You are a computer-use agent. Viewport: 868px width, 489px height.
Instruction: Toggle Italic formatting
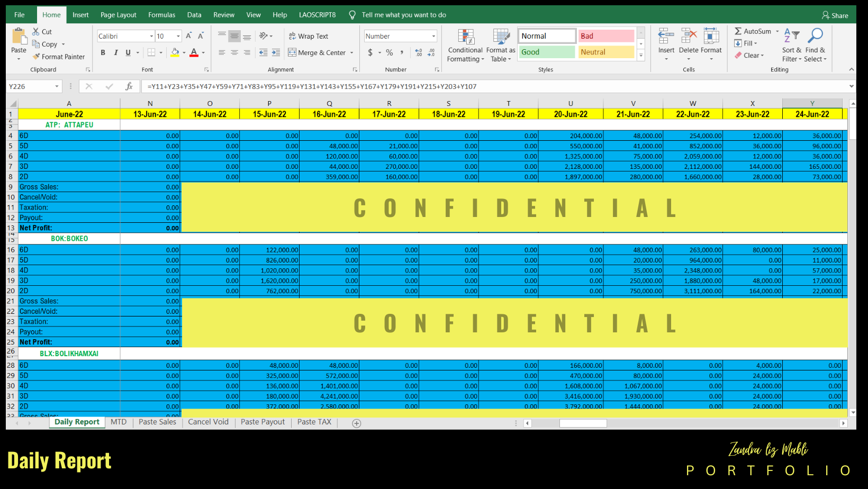pos(115,52)
